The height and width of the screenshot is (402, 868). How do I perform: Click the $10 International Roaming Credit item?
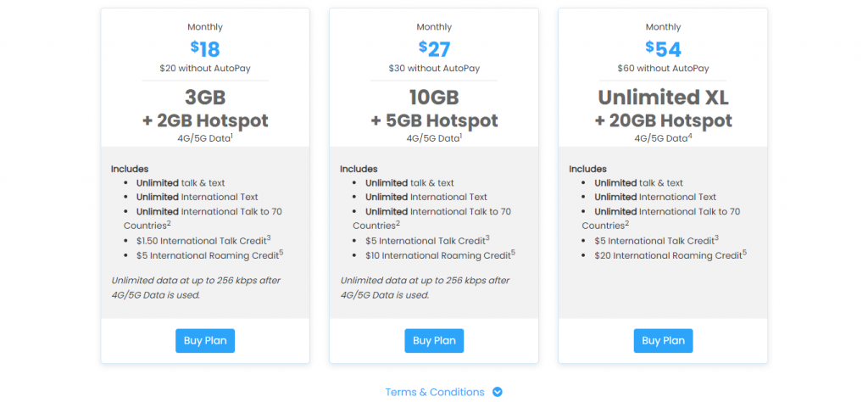441,255
